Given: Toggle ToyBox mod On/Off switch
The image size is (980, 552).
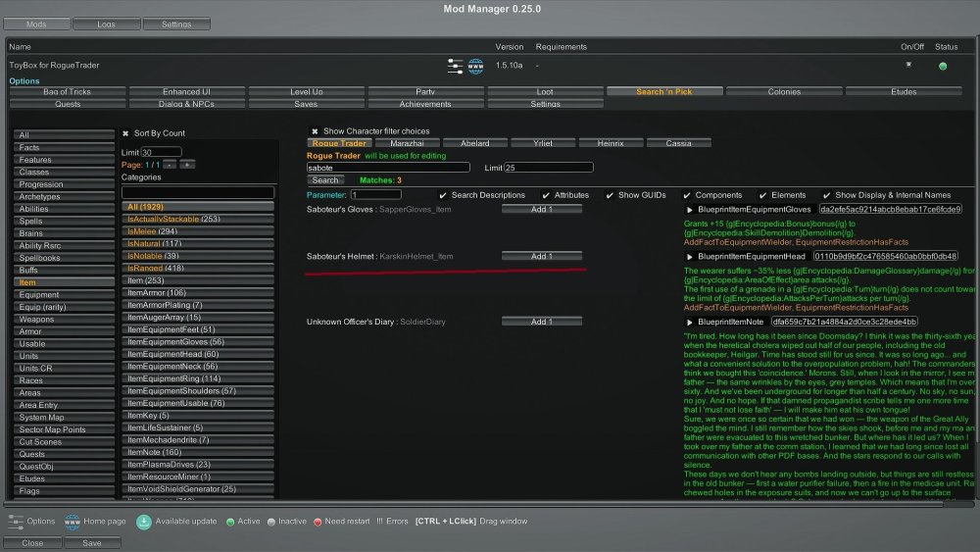Looking at the screenshot, I should click(x=908, y=65).
